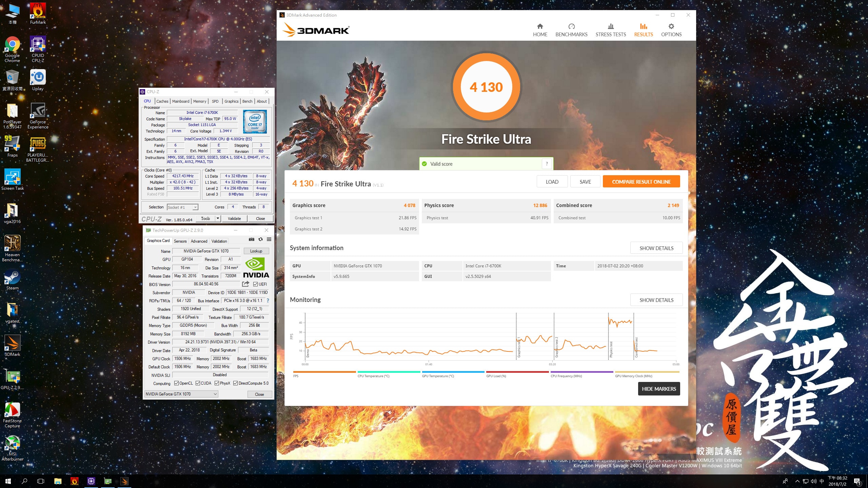Toggle the UEFI checkbox
868x488 pixels.
tap(256, 284)
